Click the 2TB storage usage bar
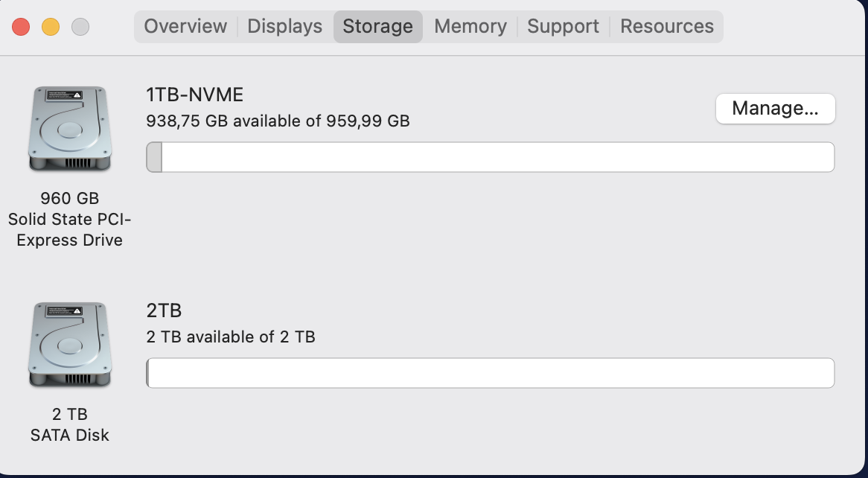The image size is (868, 478). [490, 373]
